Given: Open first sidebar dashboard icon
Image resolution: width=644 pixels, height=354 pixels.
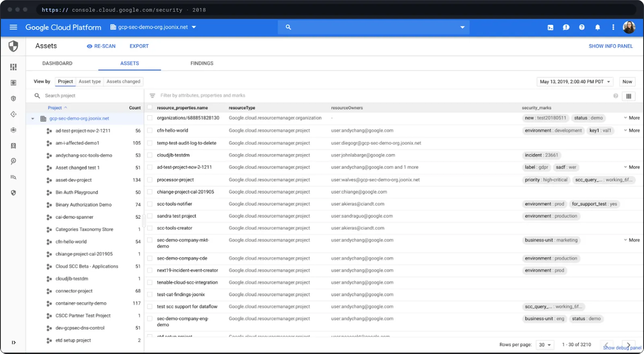Looking at the screenshot, I should point(13,67).
